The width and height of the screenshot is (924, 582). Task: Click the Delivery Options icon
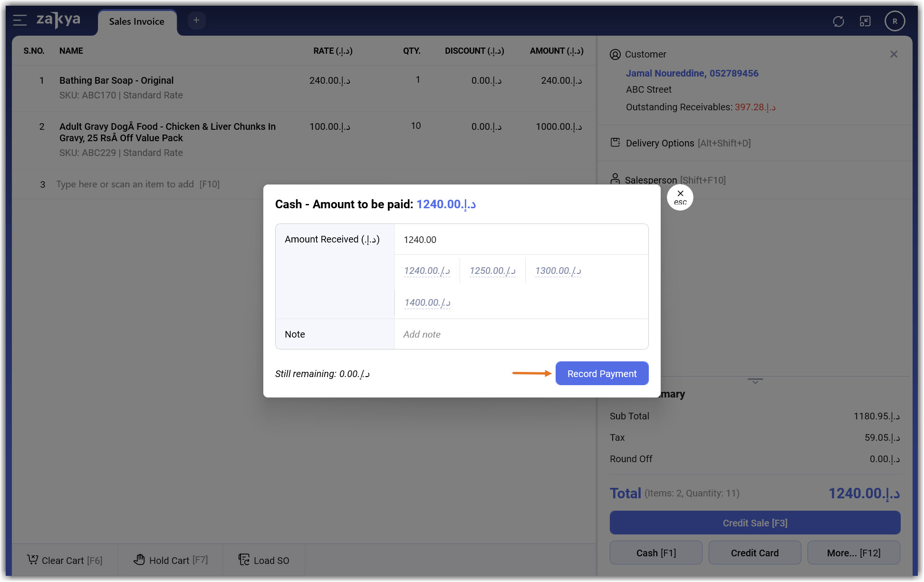pyautogui.click(x=616, y=143)
